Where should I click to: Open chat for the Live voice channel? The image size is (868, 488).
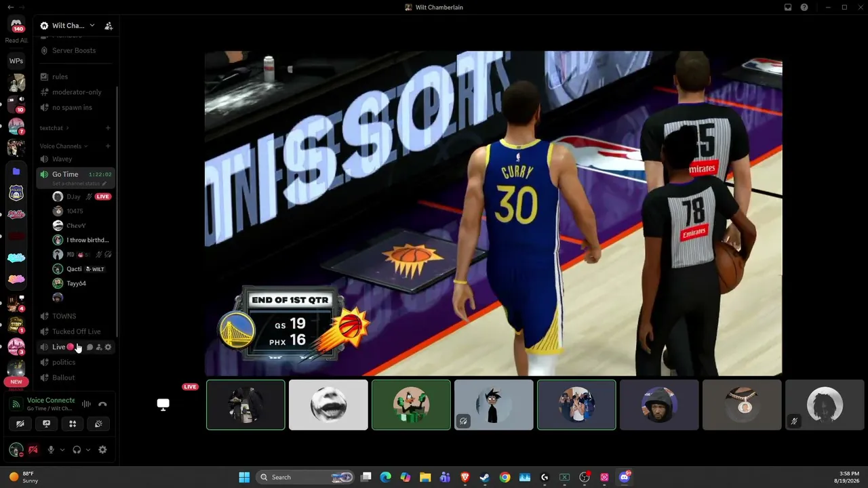click(90, 347)
